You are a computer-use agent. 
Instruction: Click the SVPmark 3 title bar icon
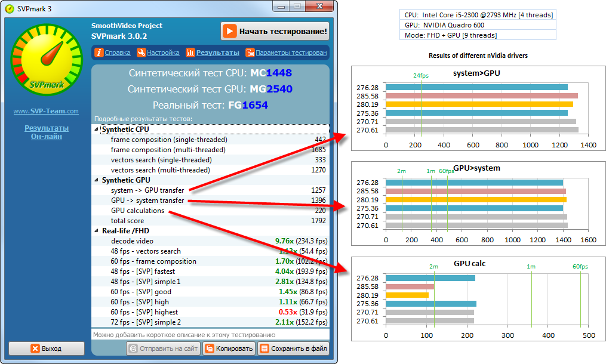click(x=9, y=7)
